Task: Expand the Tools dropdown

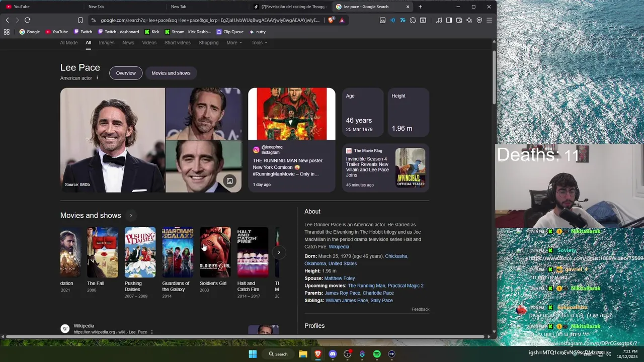Action: point(259,43)
